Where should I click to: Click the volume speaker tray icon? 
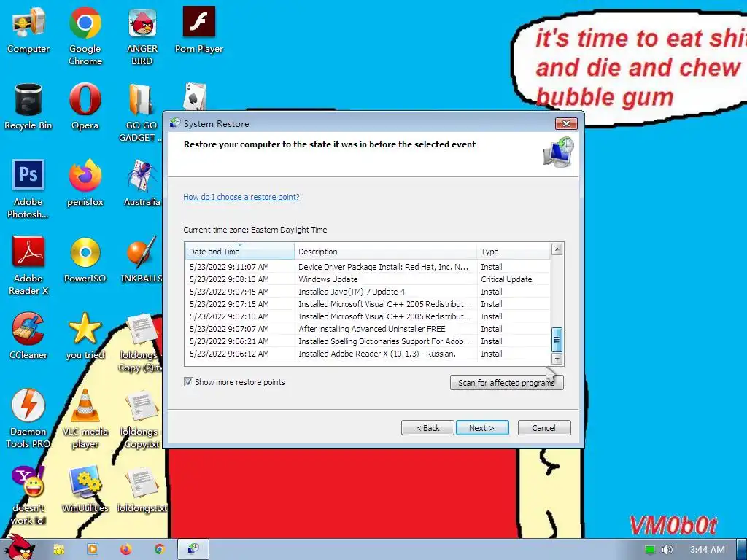pos(667,550)
